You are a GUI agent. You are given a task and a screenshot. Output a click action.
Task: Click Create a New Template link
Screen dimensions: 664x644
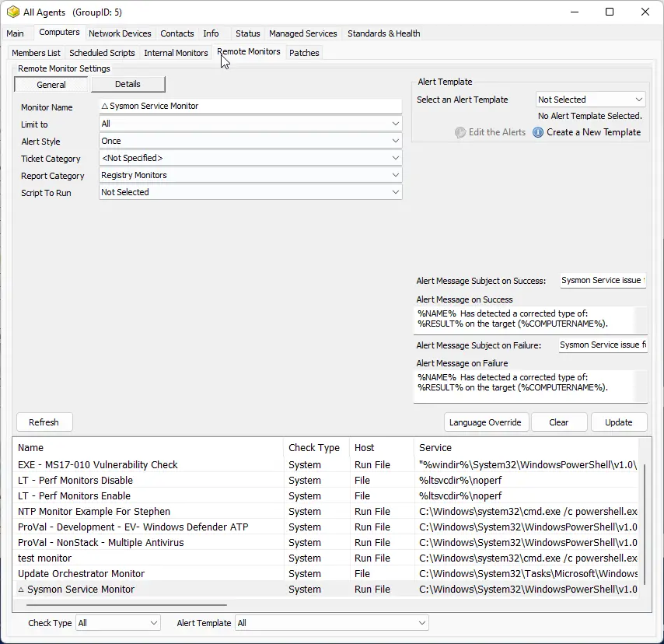click(593, 132)
